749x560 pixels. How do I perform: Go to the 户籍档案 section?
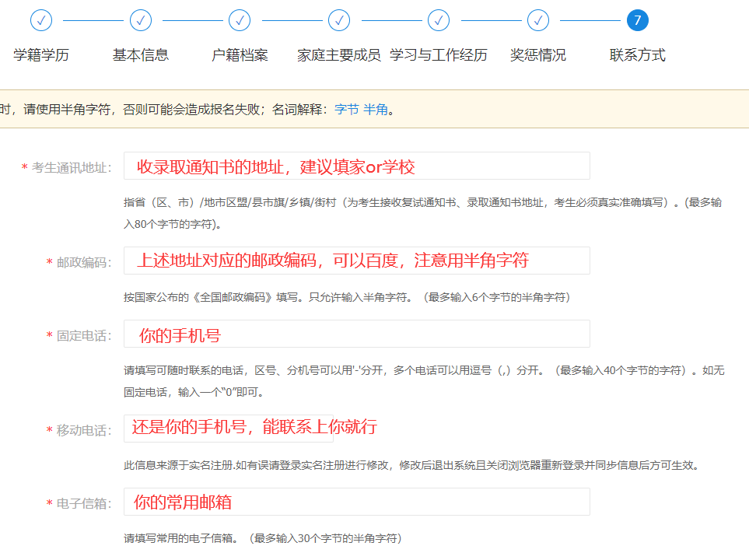coord(240,54)
